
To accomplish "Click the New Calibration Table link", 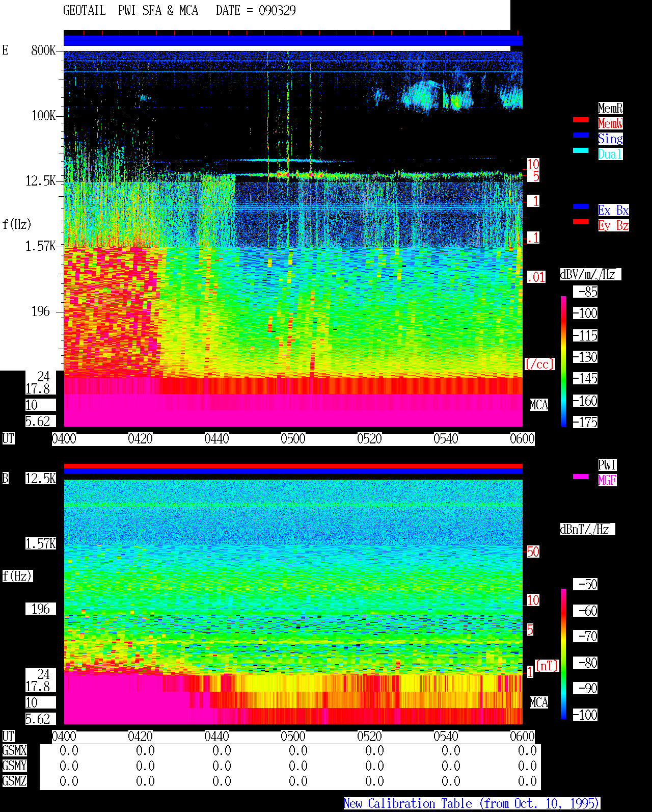I will (472, 804).
